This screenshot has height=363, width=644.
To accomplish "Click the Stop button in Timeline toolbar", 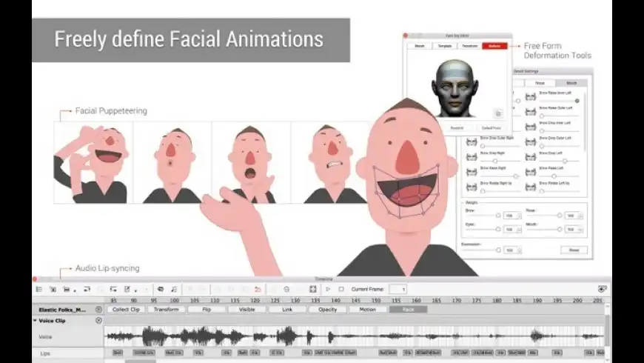I will [x=341, y=290].
